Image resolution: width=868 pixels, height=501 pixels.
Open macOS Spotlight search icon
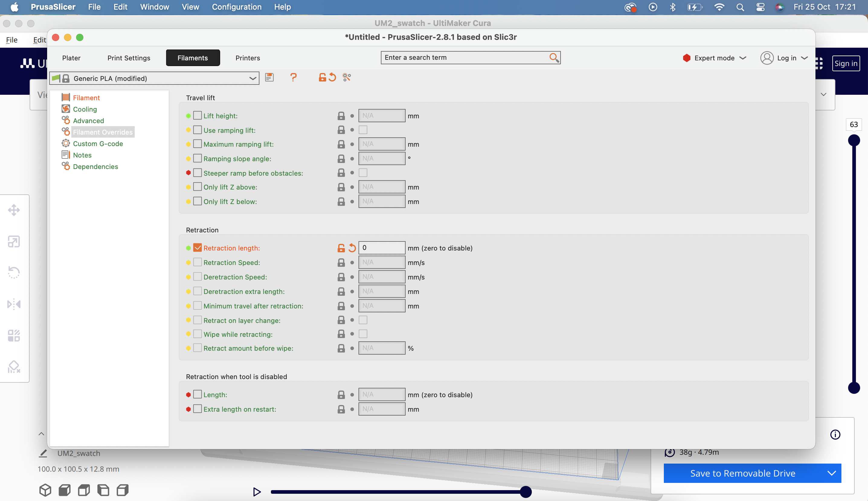click(x=740, y=7)
